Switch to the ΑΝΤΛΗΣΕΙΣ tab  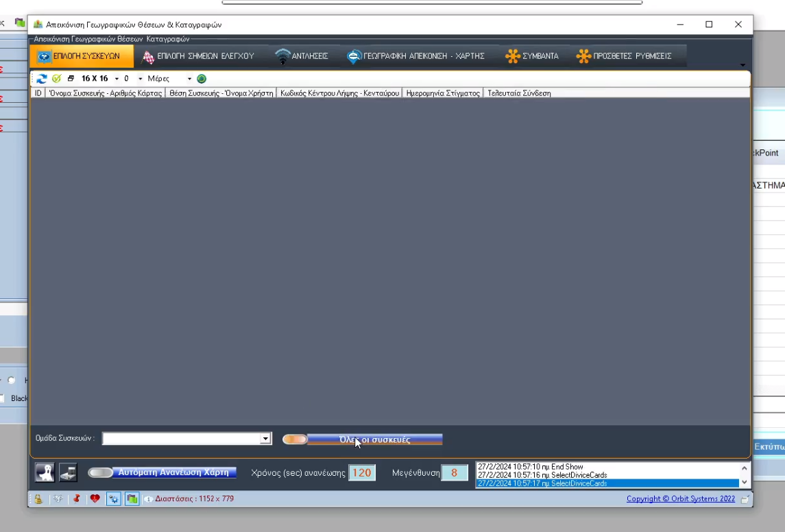pos(302,56)
